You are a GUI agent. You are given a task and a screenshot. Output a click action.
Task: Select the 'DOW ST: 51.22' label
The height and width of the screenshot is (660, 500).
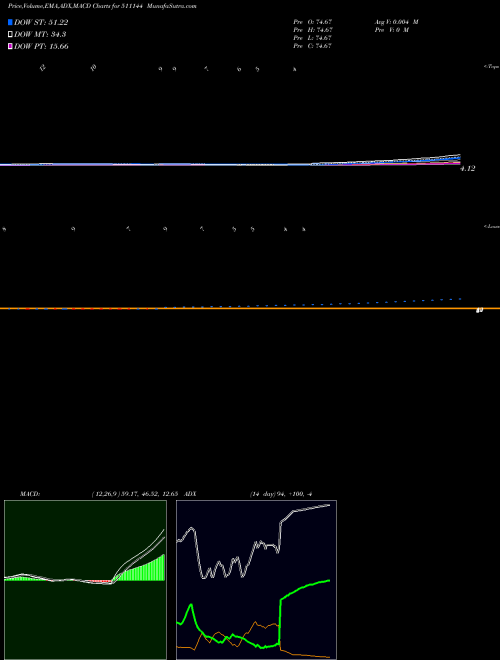click(41, 22)
